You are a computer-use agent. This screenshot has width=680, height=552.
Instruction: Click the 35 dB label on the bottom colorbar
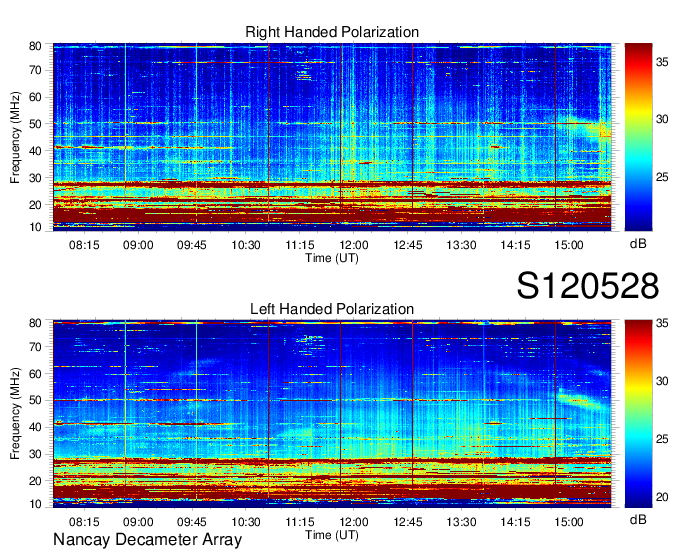point(662,323)
